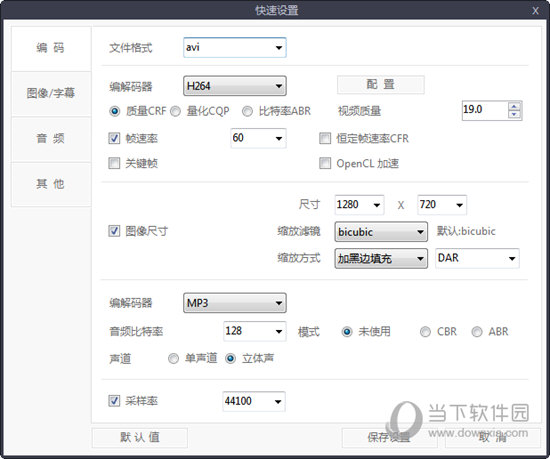
Task: Toggle the 图像尺寸 checkbox
Action: (114, 231)
